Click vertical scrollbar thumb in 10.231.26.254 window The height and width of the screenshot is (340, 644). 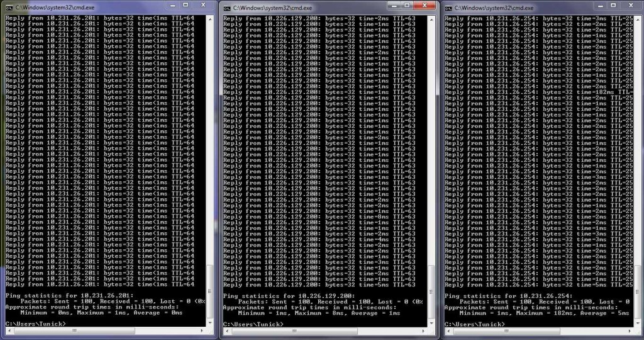pos(638,291)
